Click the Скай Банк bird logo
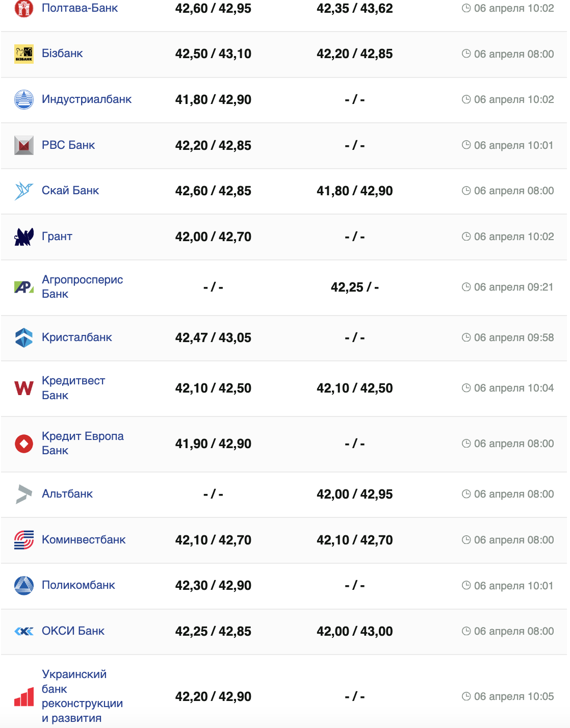Image resolution: width=570 pixels, height=728 pixels. click(x=23, y=191)
